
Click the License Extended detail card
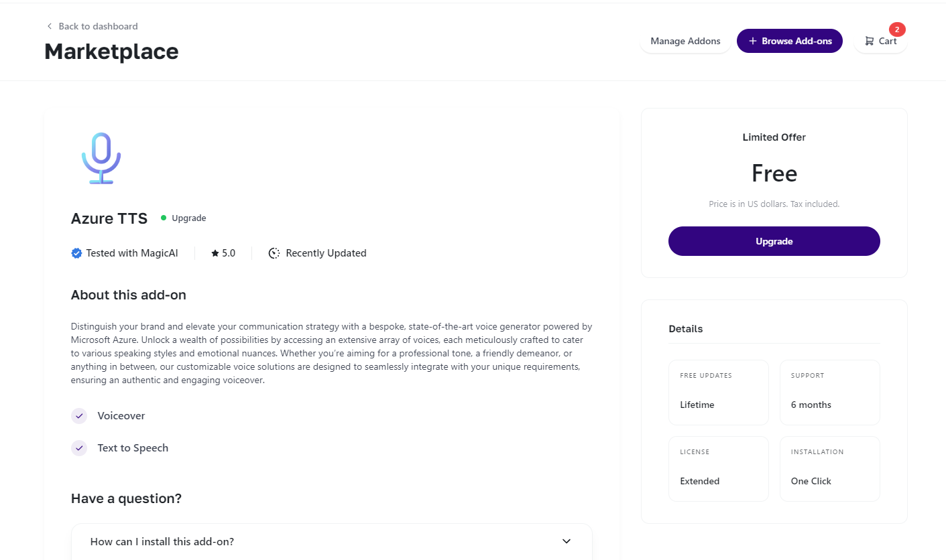[718, 469]
